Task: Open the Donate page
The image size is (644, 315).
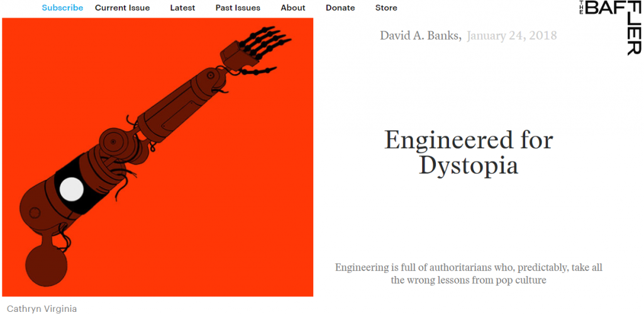Action: [340, 8]
